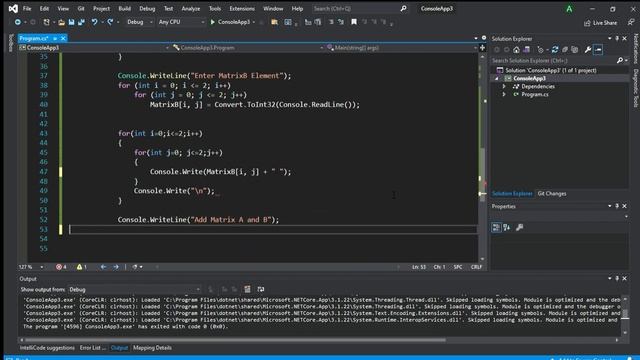
Task: Expand the Program.cs node
Action: point(504,94)
